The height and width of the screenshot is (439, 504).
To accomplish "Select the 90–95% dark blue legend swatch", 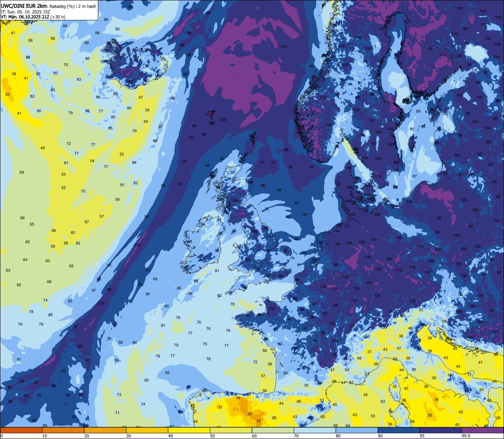I will click(398, 430).
